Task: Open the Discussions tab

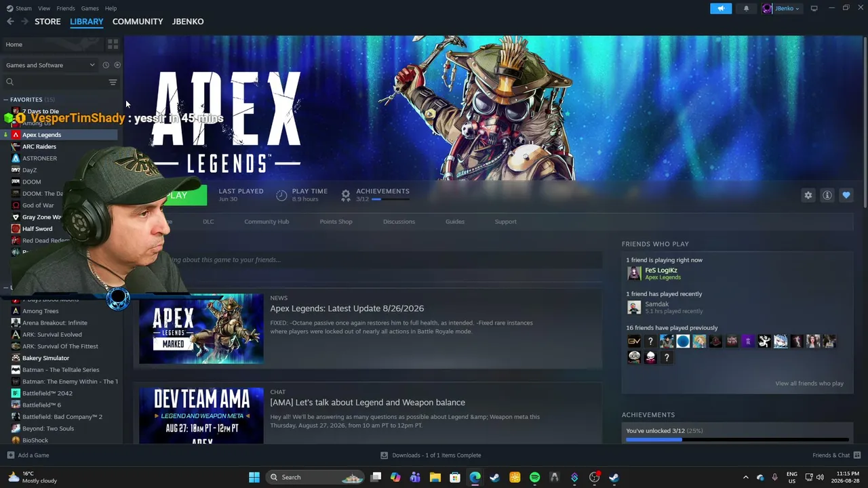Action: [399, 222]
